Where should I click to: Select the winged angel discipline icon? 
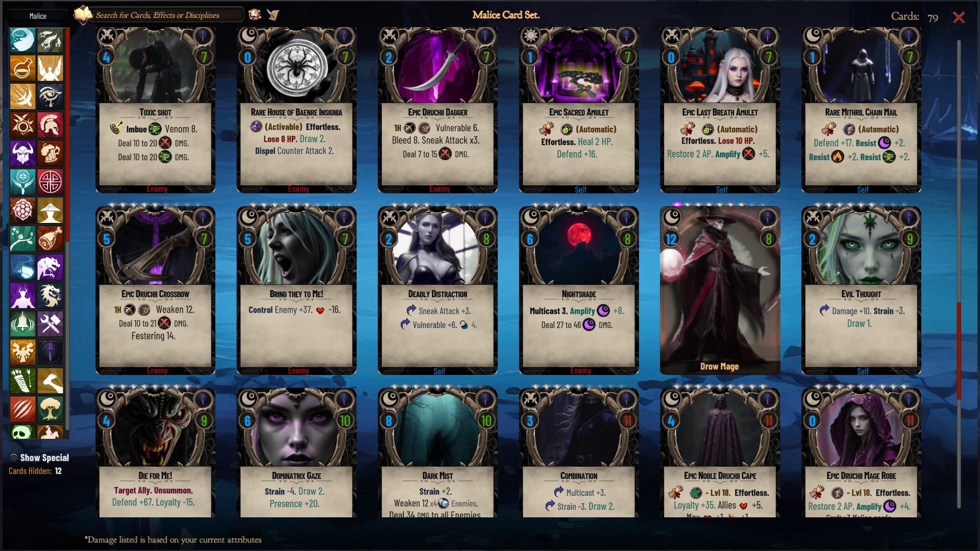pyautogui.click(x=50, y=68)
